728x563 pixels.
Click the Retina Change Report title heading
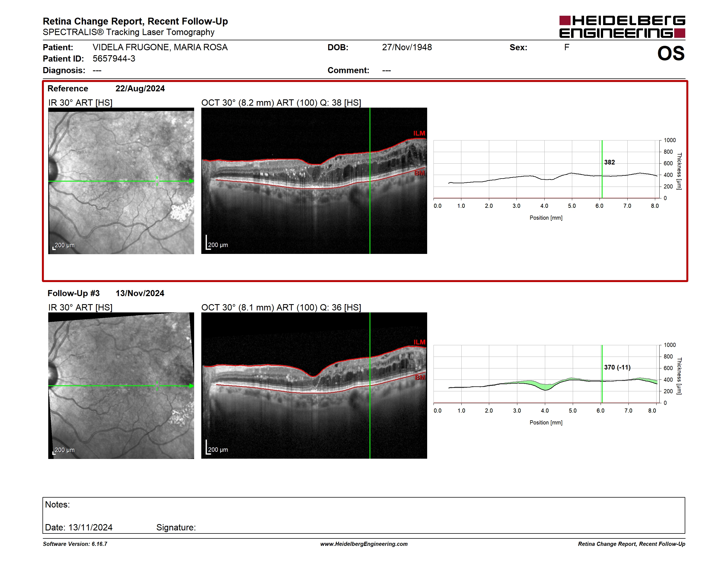coord(135,21)
